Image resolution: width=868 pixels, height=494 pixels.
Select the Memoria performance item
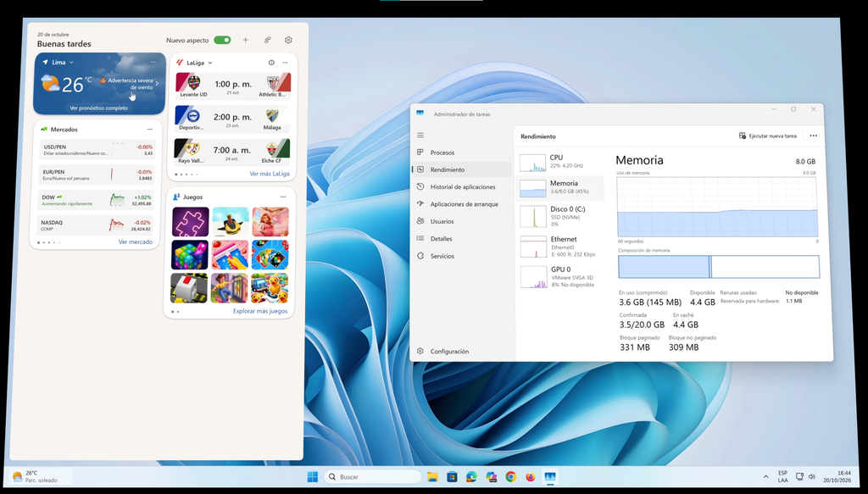(x=560, y=187)
